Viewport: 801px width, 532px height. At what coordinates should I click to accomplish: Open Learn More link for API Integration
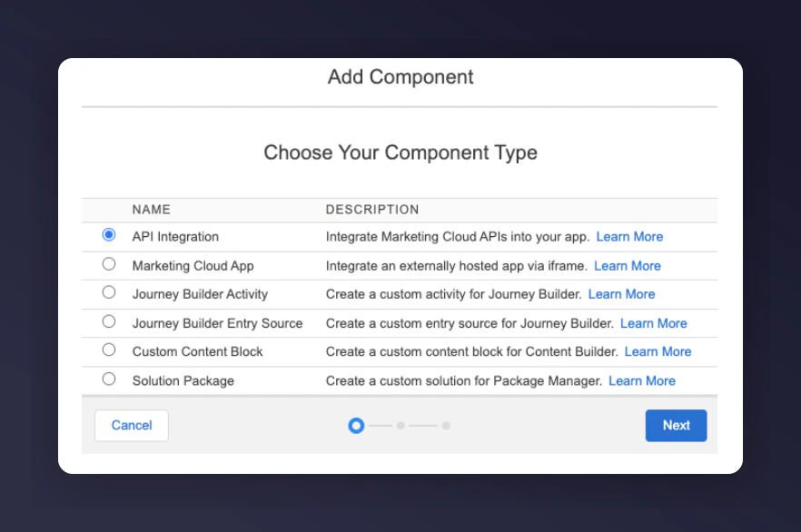tap(629, 237)
